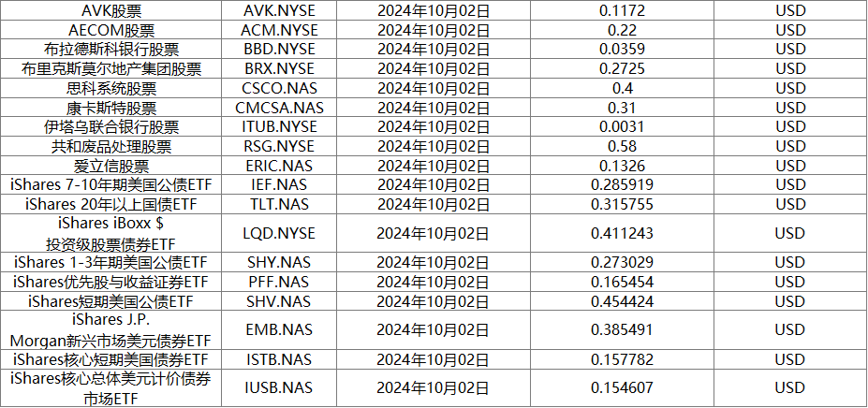The height and width of the screenshot is (408, 868).
Task: Click the value 0.0359
Action: [x=623, y=50]
